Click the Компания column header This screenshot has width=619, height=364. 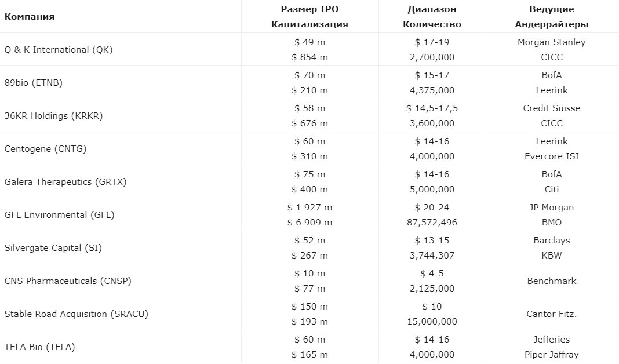point(30,17)
